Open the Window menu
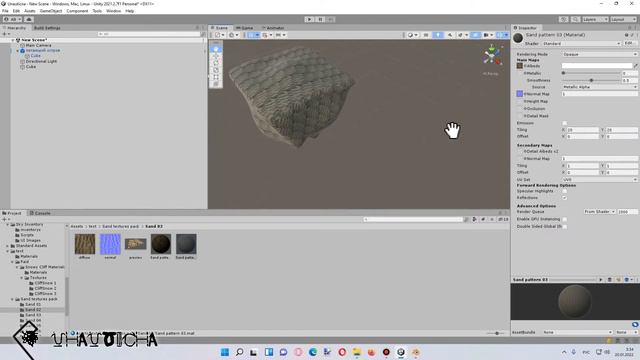This screenshot has width=640, height=360. click(x=113, y=11)
